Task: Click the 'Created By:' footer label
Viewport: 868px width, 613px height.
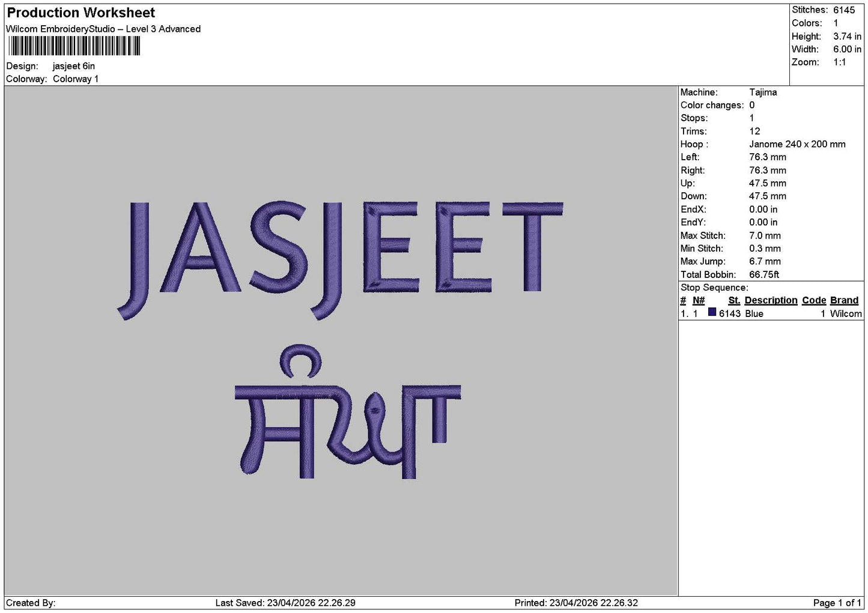Action: 31,603
